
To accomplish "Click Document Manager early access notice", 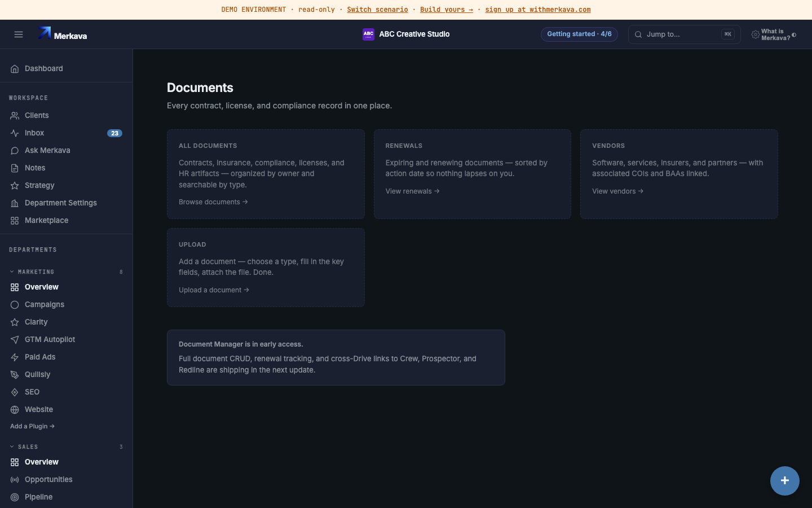I will [x=336, y=358].
